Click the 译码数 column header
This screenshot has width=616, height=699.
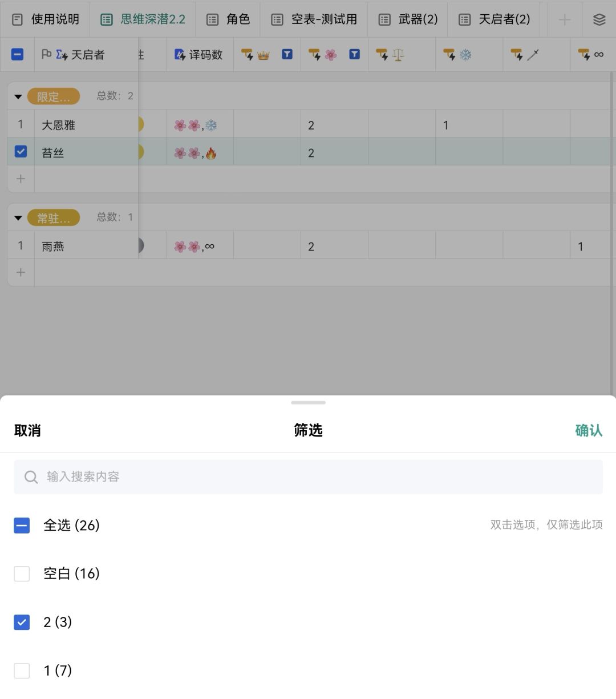click(x=200, y=55)
